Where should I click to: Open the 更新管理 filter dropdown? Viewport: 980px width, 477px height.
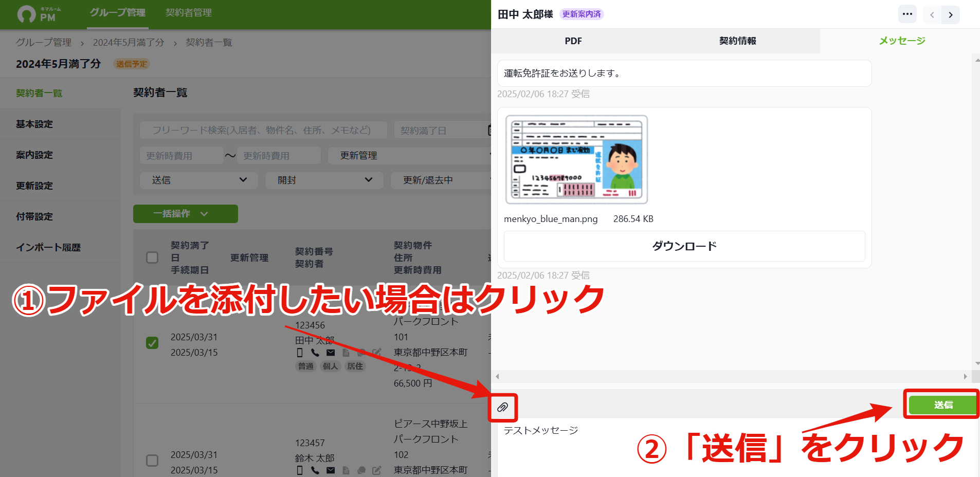coord(409,156)
